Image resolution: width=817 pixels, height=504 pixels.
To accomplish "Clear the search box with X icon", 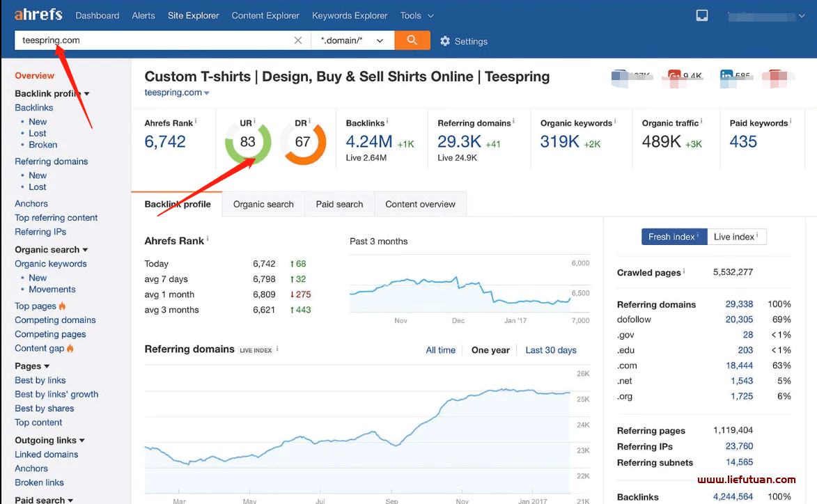I will 298,40.
